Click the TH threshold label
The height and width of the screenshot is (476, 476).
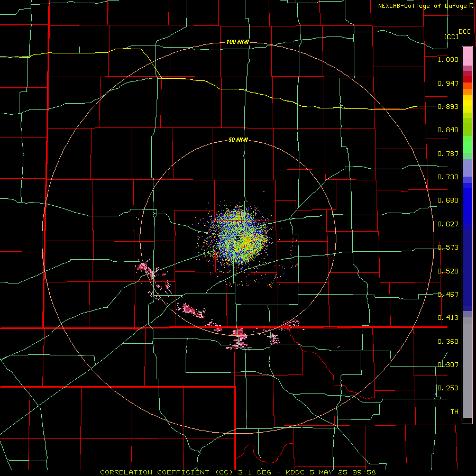454,412
